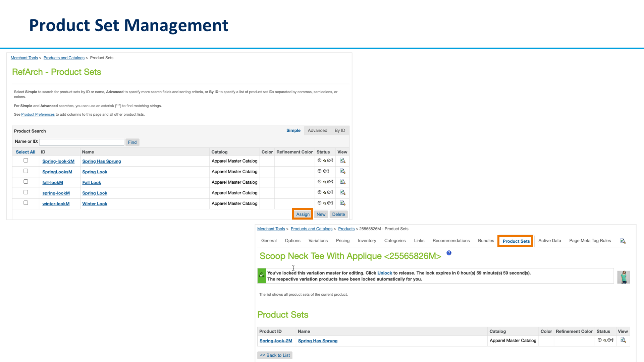Viewport: 644px width, 362px height.
Task: Focus the Name or ID search field
Action: pyautogui.click(x=82, y=142)
